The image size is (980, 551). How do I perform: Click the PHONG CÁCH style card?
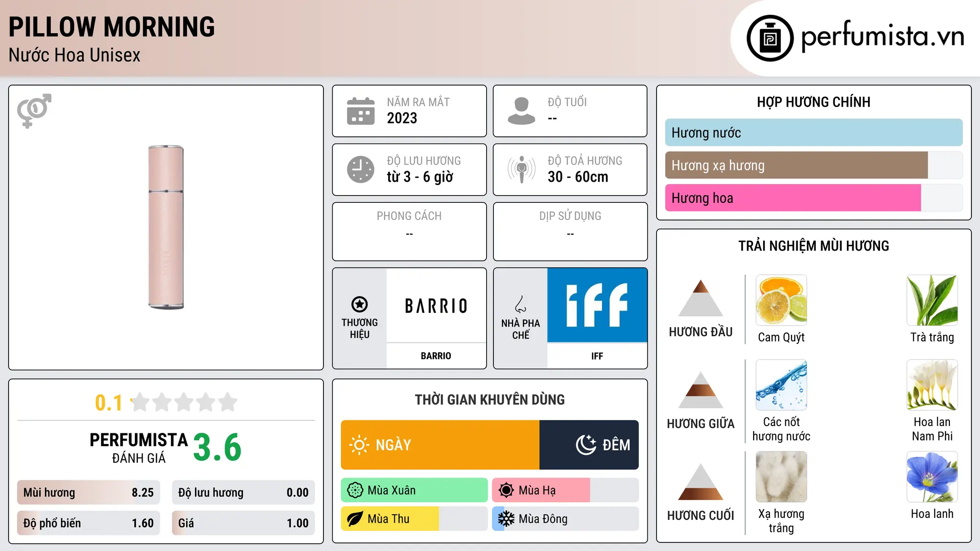(x=409, y=231)
